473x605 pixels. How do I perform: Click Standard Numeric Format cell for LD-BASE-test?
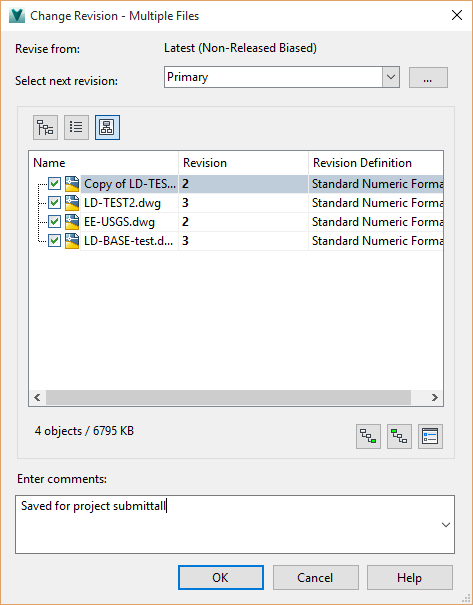pyautogui.click(x=377, y=241)
